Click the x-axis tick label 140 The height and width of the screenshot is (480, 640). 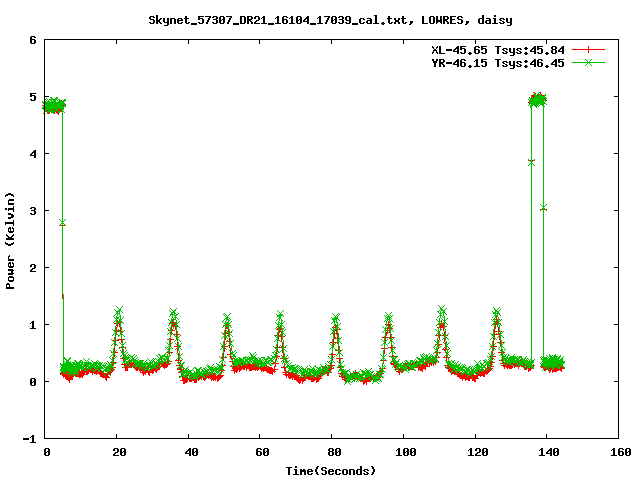tap(549, 452)
